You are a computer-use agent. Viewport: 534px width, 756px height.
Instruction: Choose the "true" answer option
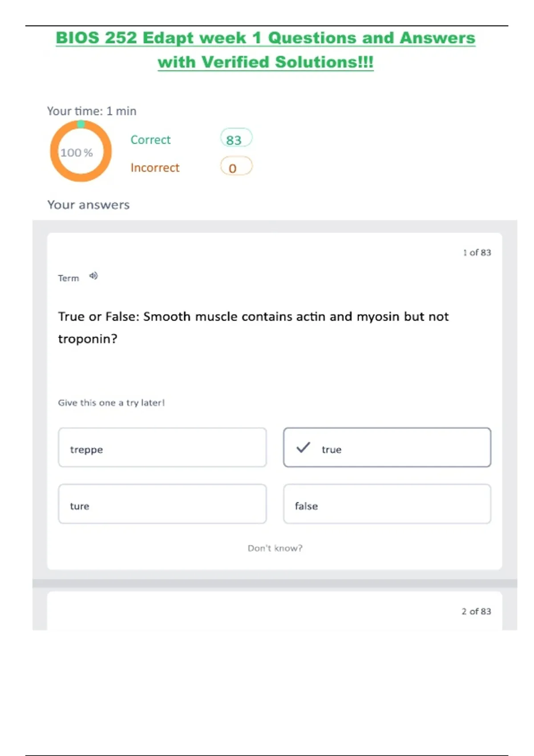tap(387, 448)
